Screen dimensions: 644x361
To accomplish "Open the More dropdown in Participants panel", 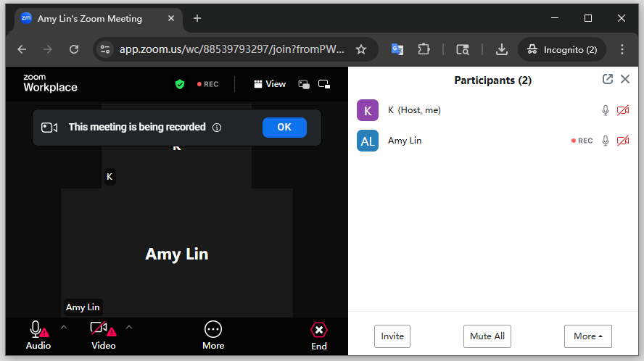I will click(x=587, y=336).
